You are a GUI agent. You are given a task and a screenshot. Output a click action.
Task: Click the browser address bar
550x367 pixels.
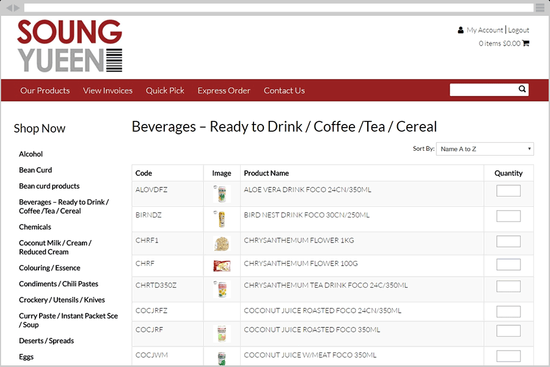click(x=279, y=8)
